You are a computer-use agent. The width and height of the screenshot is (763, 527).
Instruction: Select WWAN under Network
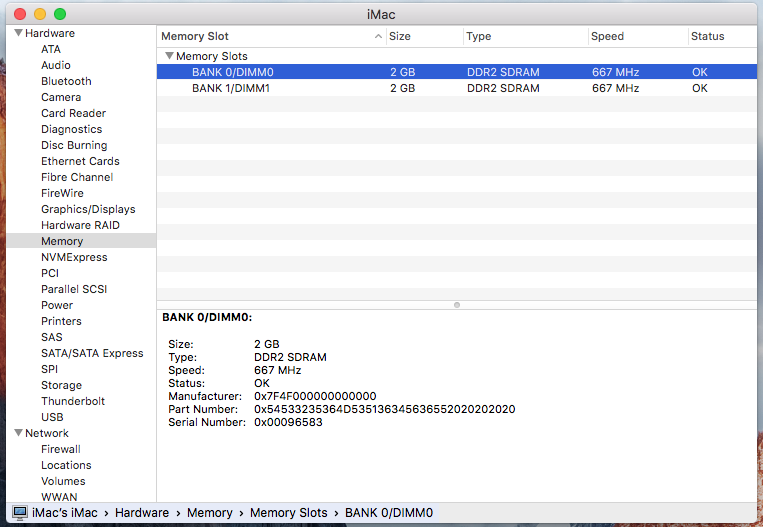coord(59,497)
